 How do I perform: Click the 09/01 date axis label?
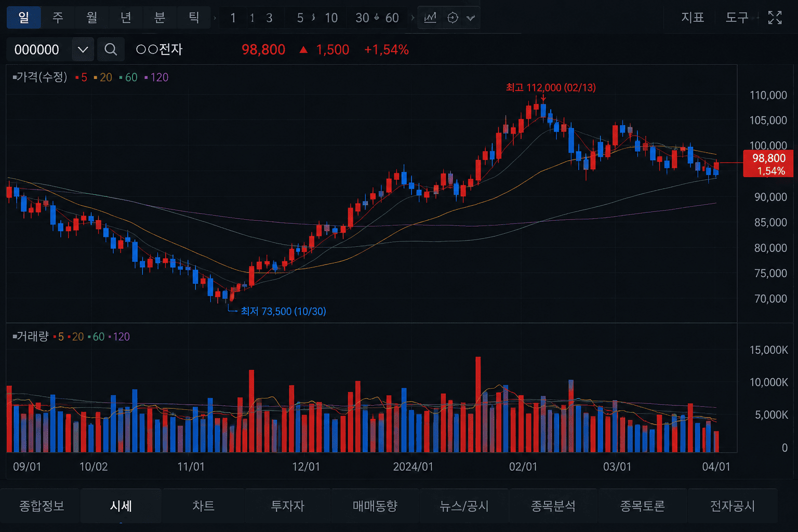pyautogui.click(x=27, y=467)
